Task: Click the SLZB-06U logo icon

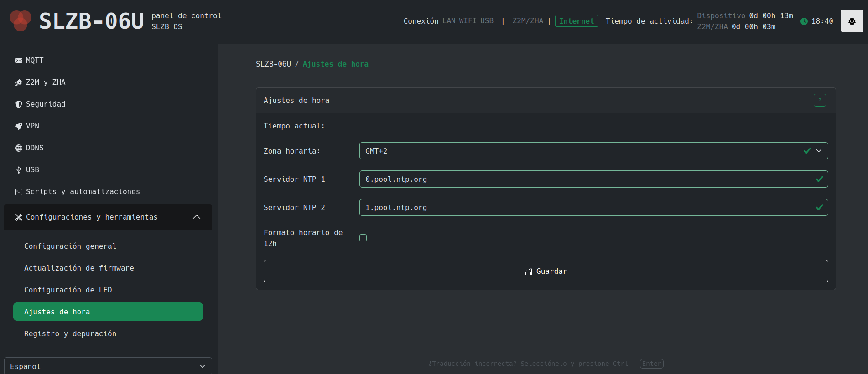Action: (x=21, y=21)
